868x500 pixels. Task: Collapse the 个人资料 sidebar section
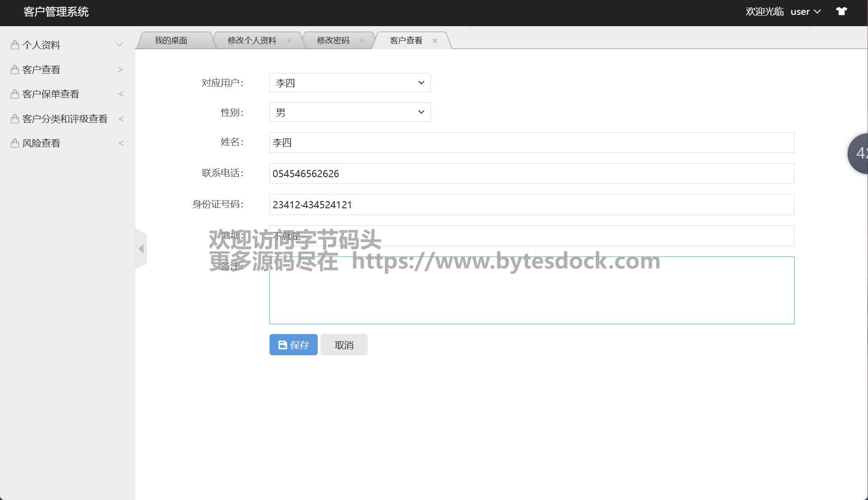coord(119,45)
